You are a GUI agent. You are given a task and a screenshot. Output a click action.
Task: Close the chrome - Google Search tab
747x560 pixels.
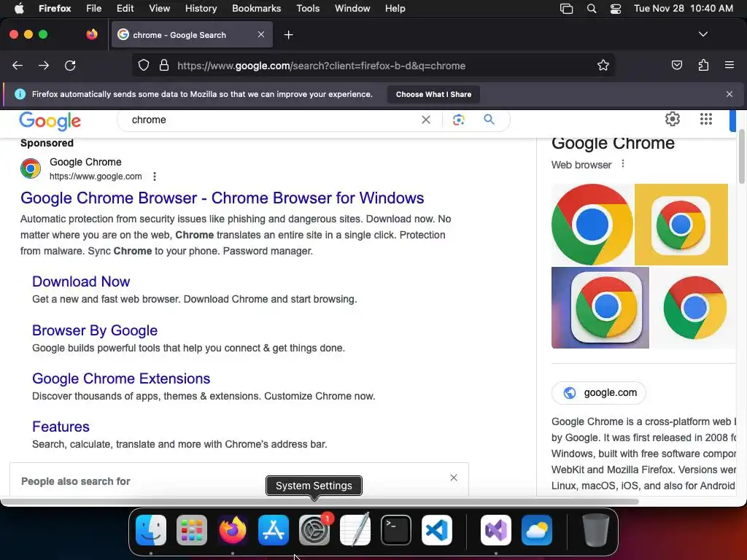[261, 34]
